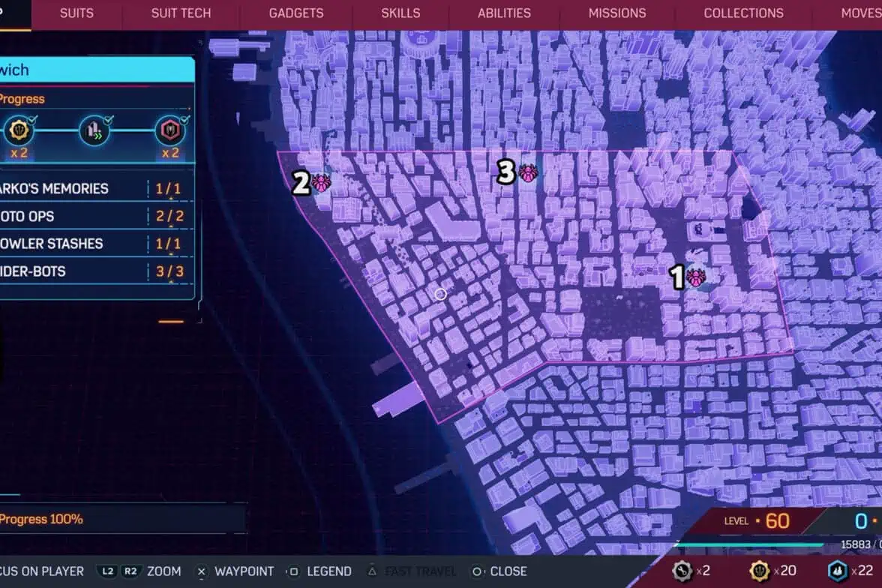Click the district name header panel
This screenshot has width=882, height=588.
pos(97,70)
